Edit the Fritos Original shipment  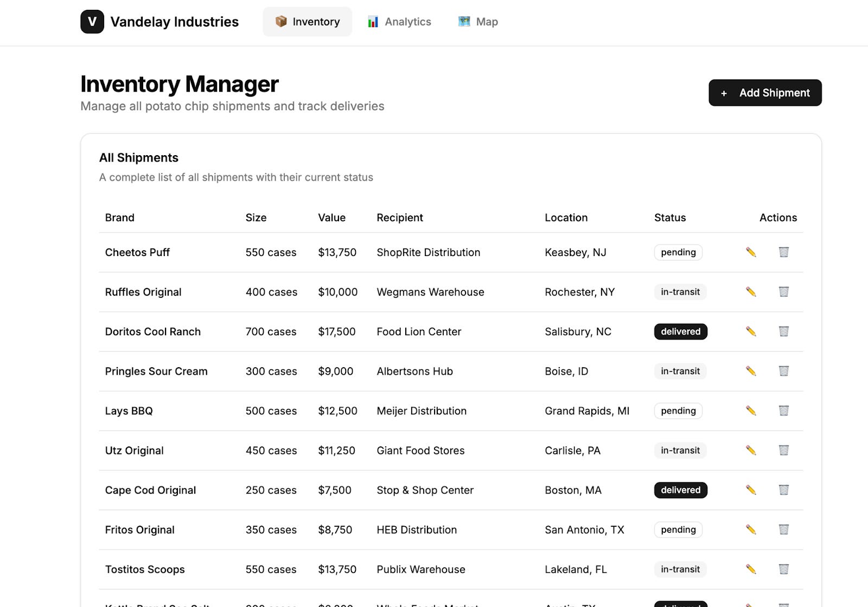751,529
